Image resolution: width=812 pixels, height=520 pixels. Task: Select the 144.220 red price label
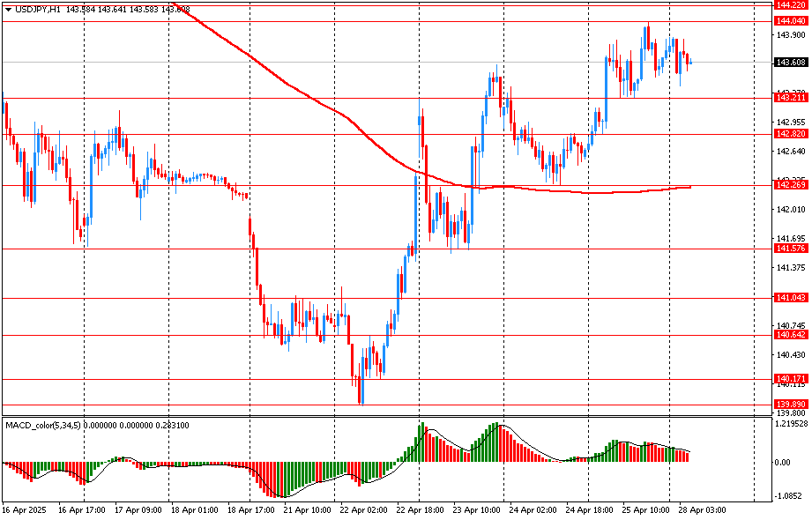pyautogui.click(x=790, y=5)
